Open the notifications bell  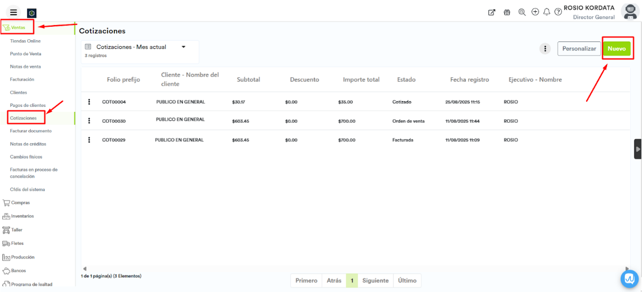click(x=546, y=12)
